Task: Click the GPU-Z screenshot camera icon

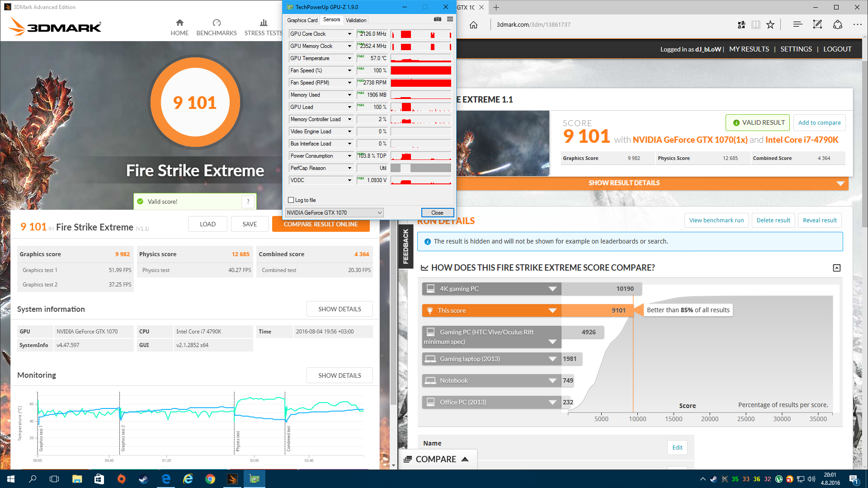Action: click(x=437, y=19)
